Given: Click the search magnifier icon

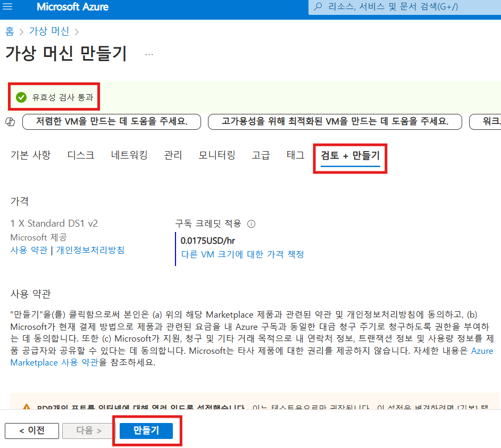Looking at the screenshot, I should click(x=318, y=7).
